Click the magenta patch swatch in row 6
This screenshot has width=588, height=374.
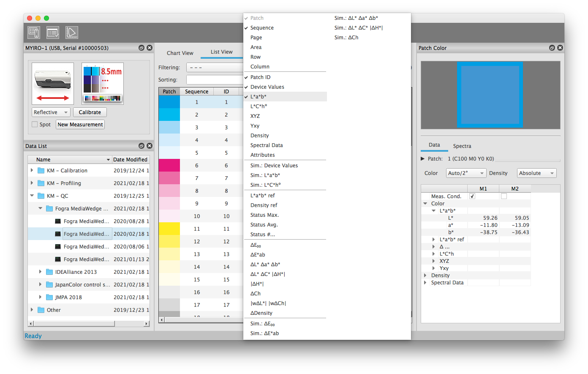click(x=169, y=166)
